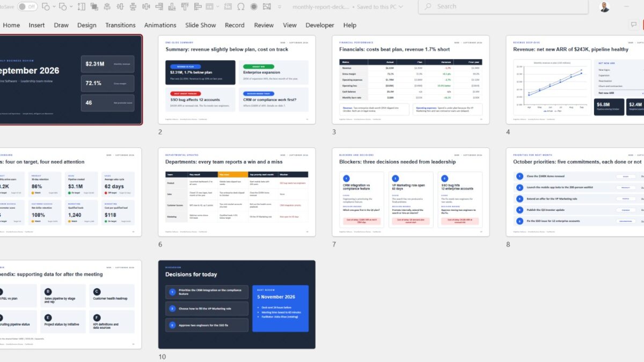Open the Transitions tab
The width and height of the screenshot is (644, 362).
(120, 25)
